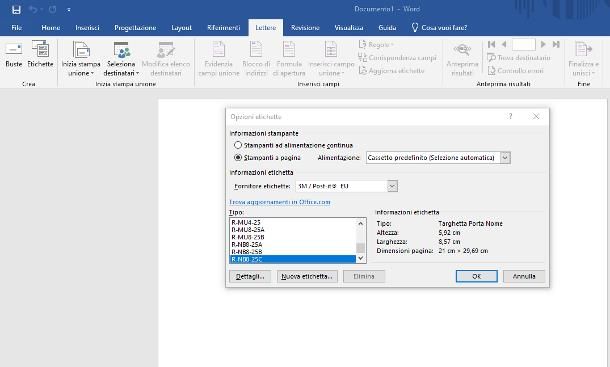
Task: Open Inserisci campo unione button
Action: click(x=331, y=59)
